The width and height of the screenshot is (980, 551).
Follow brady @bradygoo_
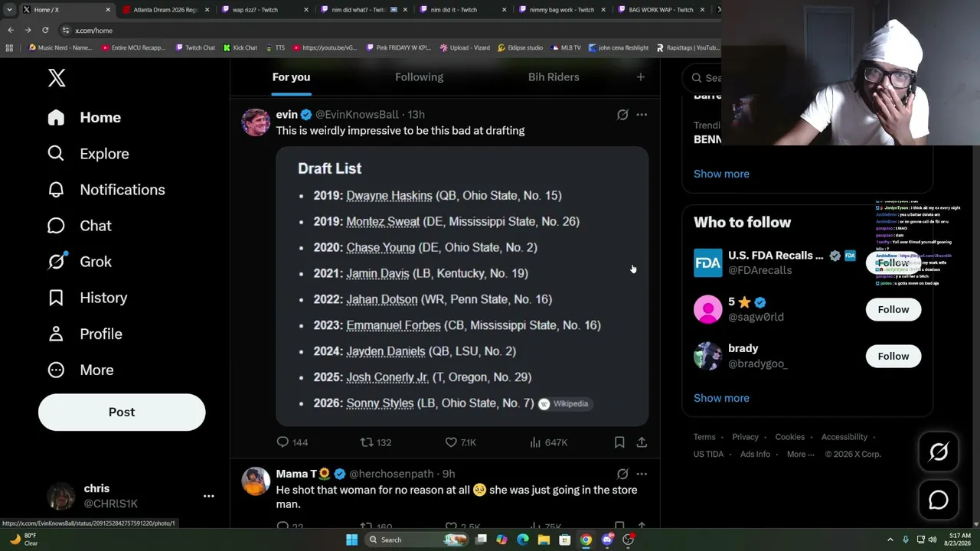(893, 356)
